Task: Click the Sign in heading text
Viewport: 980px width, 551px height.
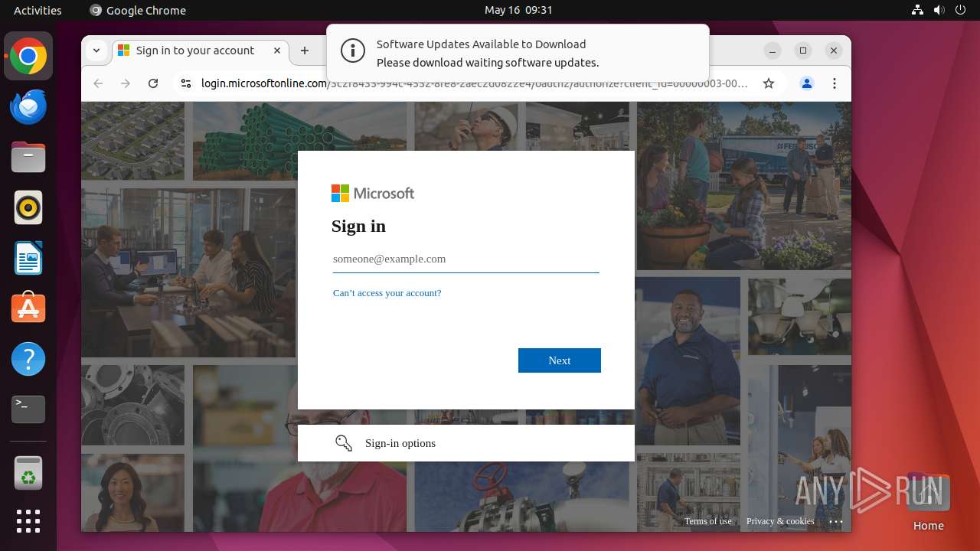Action: (358, 226)
